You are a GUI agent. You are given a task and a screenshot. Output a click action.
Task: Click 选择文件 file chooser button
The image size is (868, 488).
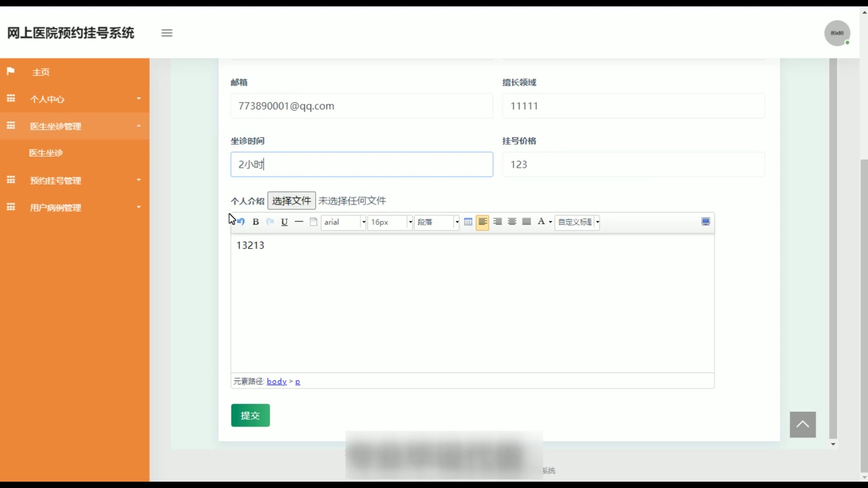click(291, 201)
